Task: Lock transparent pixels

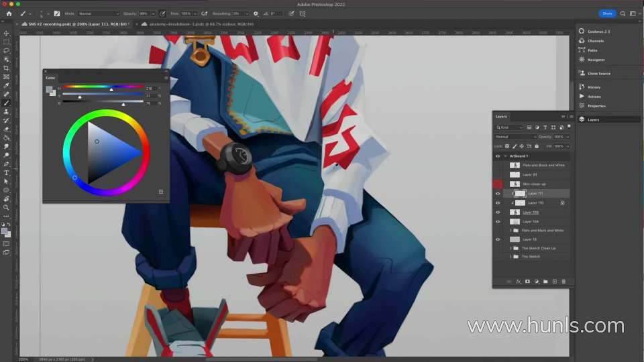Action: pyautogui.click(x=507, y=146)
